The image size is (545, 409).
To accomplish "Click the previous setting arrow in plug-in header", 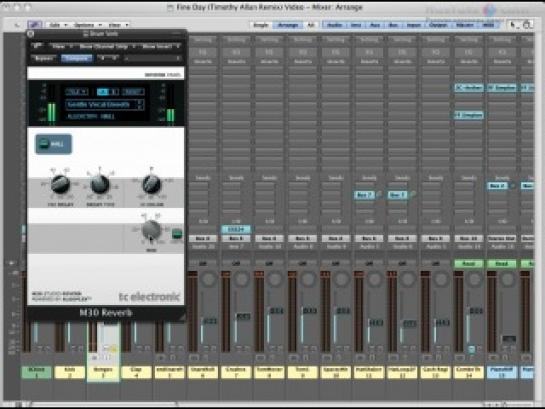I will [x=103, y=58].
